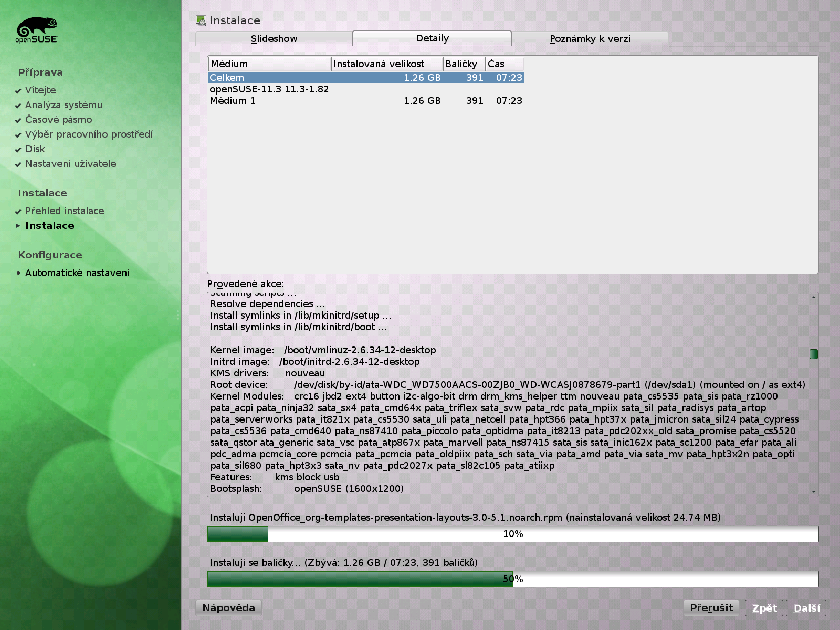Click the Další next button

[x=806, y=608]
